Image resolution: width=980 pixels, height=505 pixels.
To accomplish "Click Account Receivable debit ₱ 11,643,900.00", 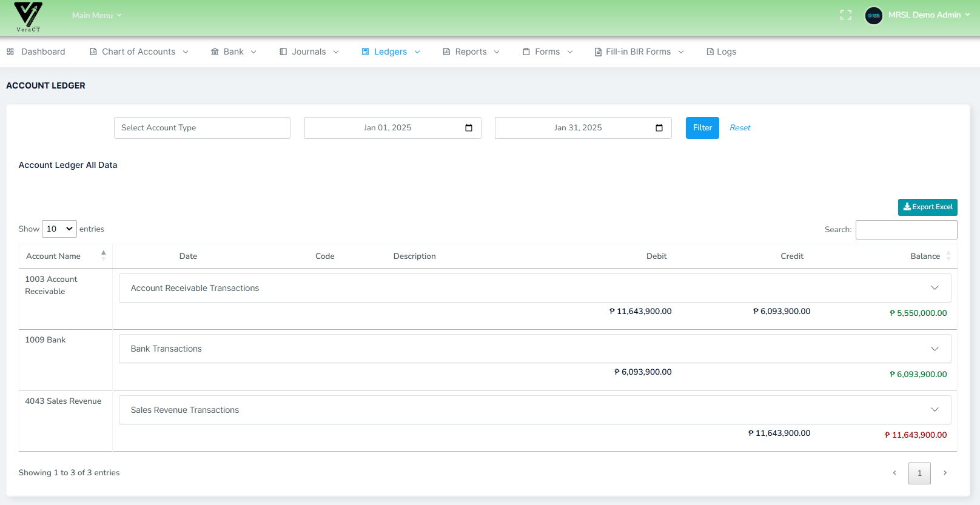I will pyautogui.click(x=640, y=312).
